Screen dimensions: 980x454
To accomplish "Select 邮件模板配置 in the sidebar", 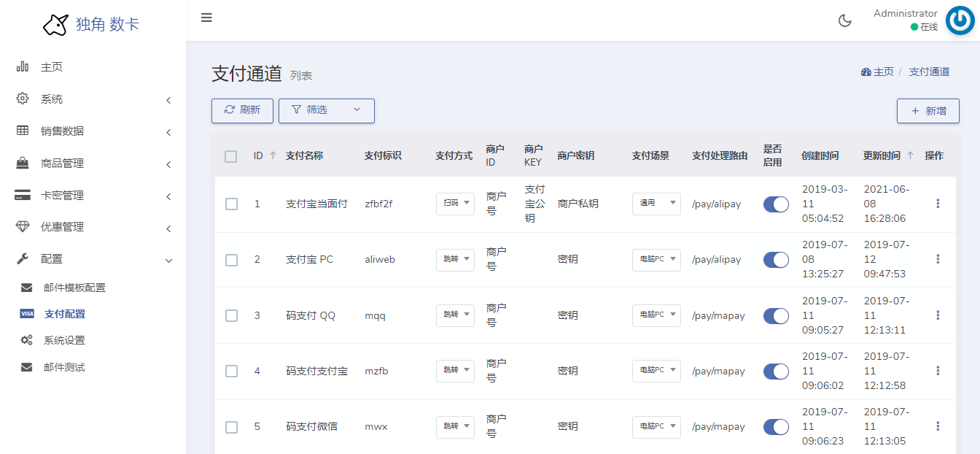I will 74,288.
